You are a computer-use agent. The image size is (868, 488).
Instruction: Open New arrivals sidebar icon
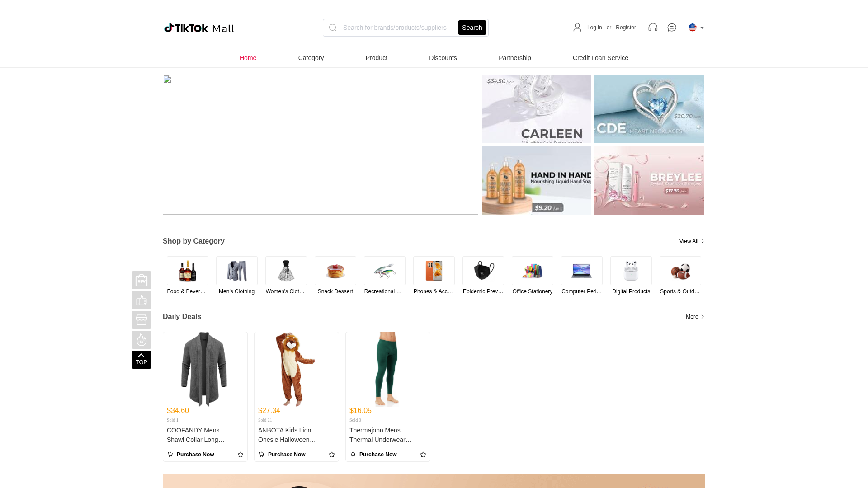click(142, 280)
